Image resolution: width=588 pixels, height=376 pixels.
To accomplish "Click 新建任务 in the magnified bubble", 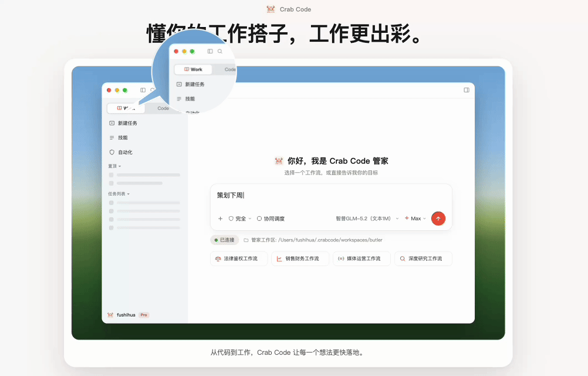I will [191, 85].
